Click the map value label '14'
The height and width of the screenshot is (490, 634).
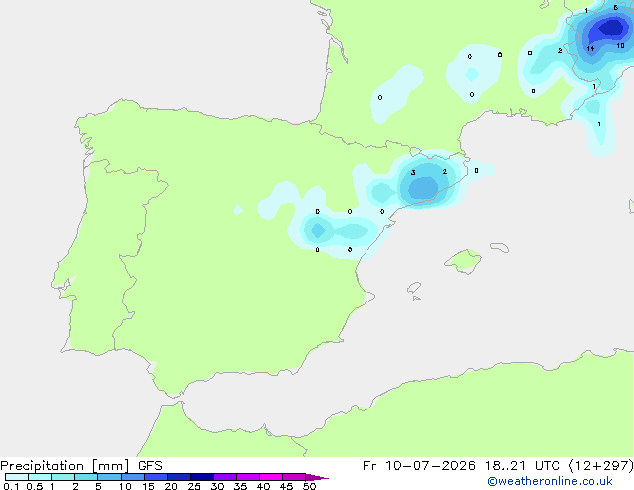[590, 49]
